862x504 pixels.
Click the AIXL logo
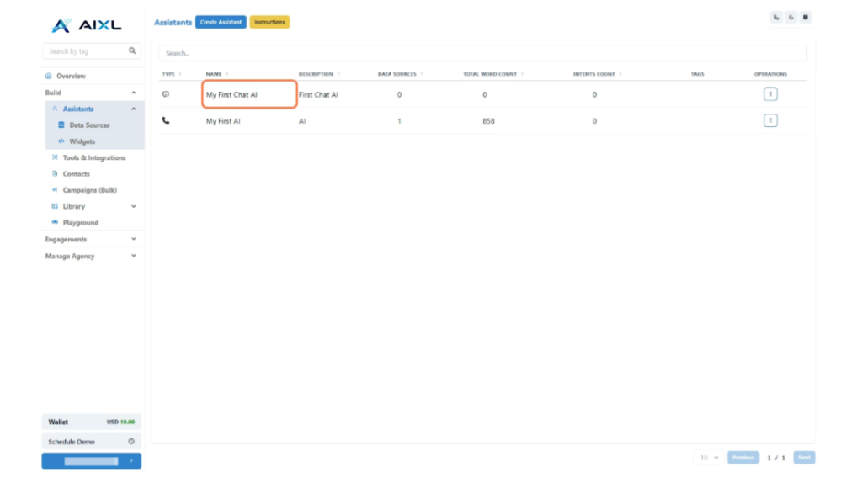coord(84,25)
